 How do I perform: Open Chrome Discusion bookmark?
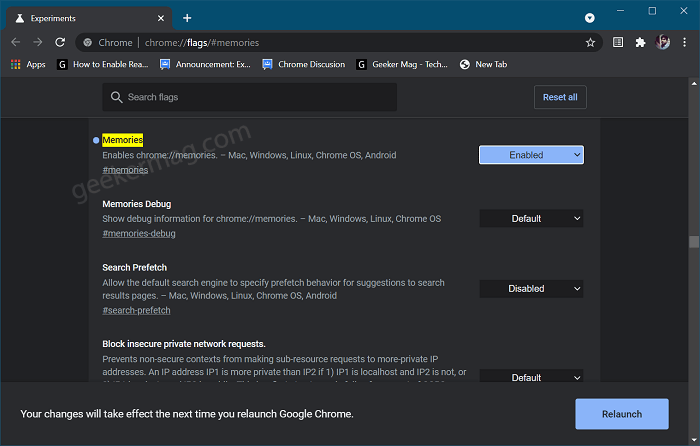click(x=304, y=64)
